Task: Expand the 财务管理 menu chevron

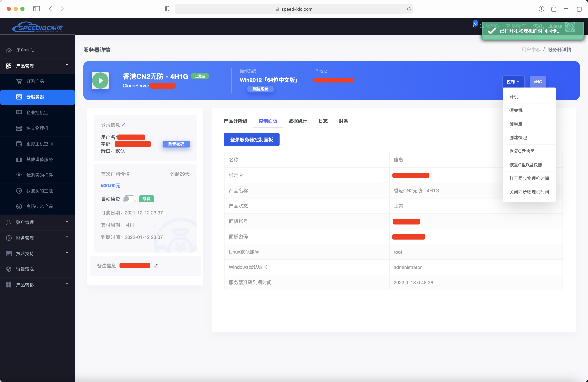Action: [67, 237]
